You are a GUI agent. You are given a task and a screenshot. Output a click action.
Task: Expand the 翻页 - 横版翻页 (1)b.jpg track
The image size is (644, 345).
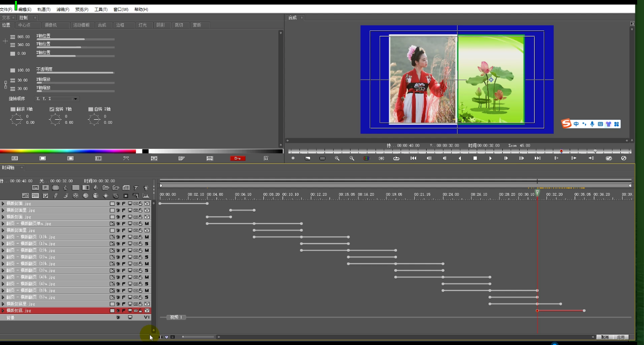3,237
